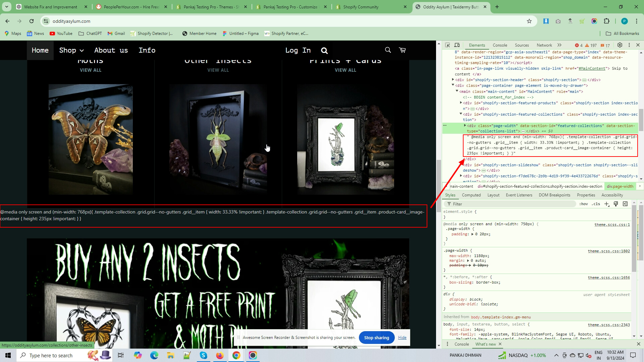Open the Info menu item
This screenshot has height=362, width=644.
click(x=147, y=50)
